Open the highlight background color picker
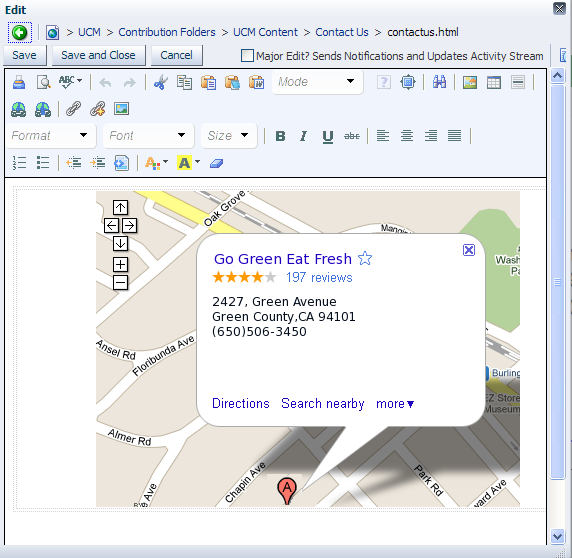The image size is (572, 558). (188, 163)
